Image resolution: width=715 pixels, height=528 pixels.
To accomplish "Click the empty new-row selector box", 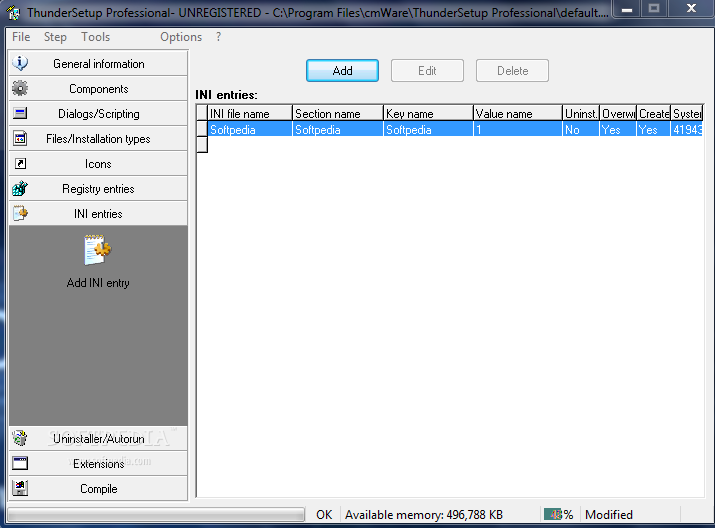I will 202,145.
